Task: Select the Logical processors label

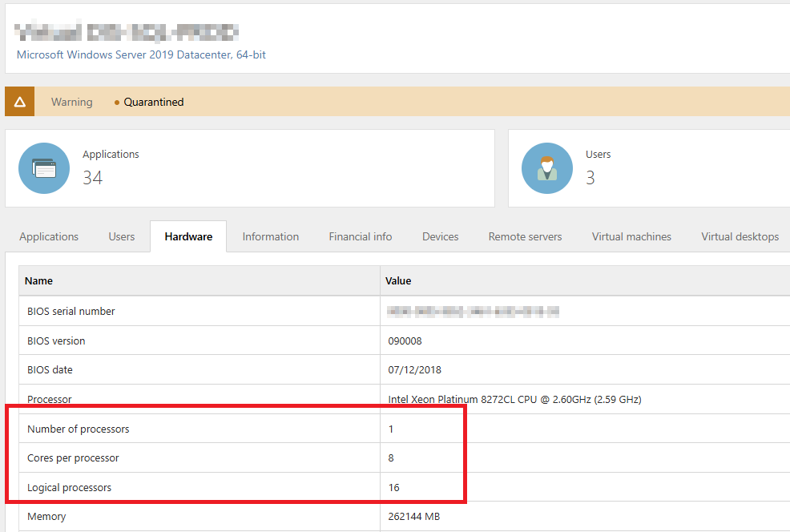Action: pyautogui.click(x=69, y=488)
